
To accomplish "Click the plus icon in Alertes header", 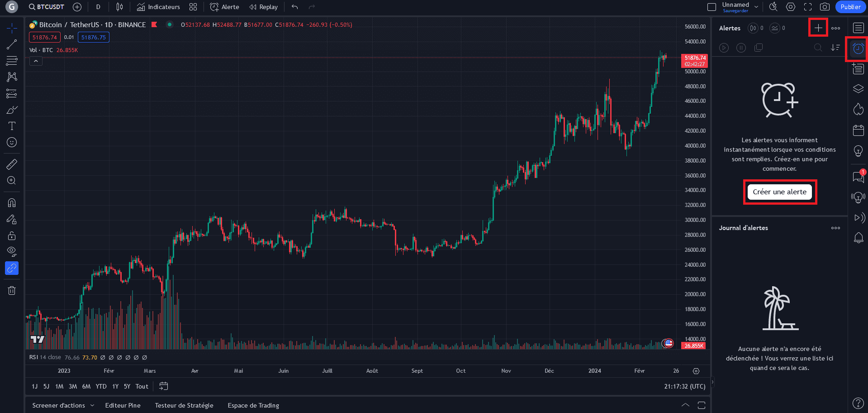I will [818, 28].
